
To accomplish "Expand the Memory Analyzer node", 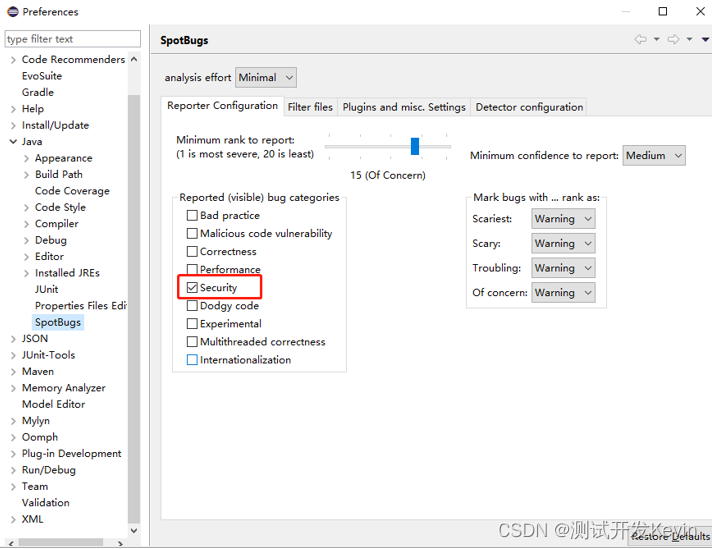I will pos(13,388).
